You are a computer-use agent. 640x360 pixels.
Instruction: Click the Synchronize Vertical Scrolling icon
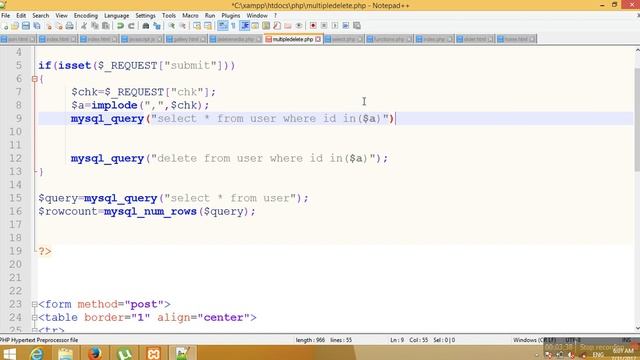point(197,26)
